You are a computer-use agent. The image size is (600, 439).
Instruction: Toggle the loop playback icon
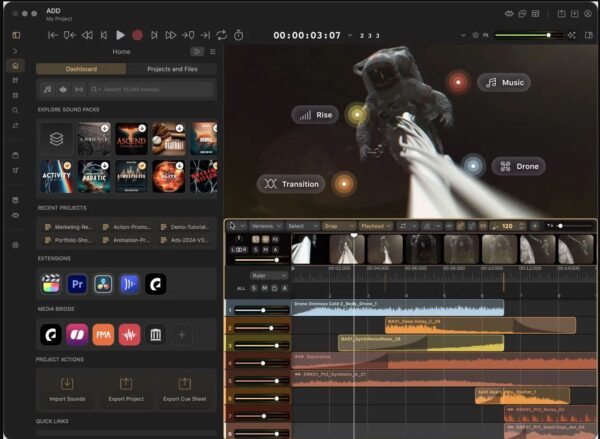222,35
